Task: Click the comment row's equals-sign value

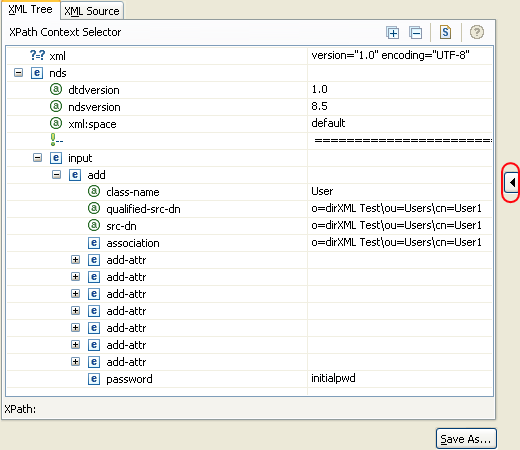Action: pos(403,140)
